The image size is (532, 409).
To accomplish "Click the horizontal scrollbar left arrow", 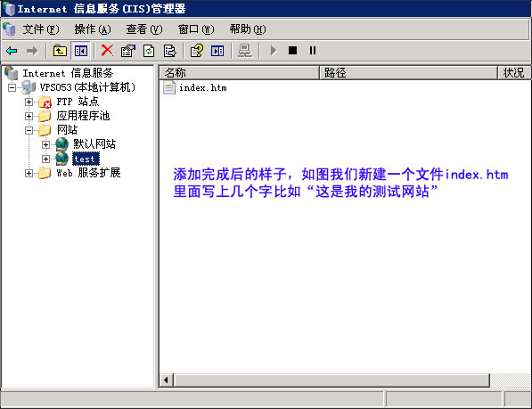I will coord(166,380).
